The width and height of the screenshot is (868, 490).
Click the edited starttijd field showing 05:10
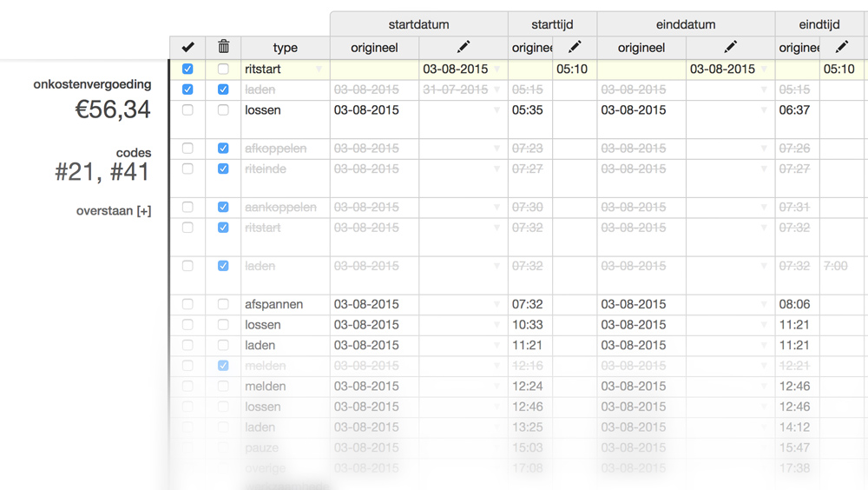coord(574,70)
